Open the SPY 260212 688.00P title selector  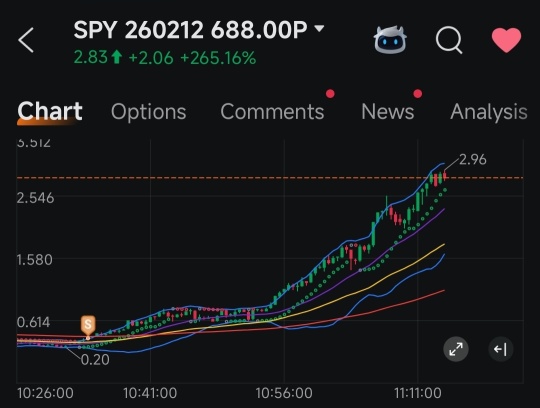point(190,30)
